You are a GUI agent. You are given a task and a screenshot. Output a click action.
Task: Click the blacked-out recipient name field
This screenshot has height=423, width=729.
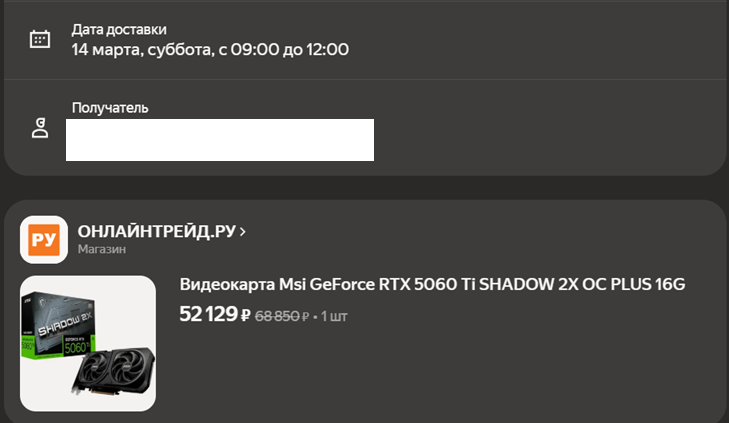click(x=220, y=140)
